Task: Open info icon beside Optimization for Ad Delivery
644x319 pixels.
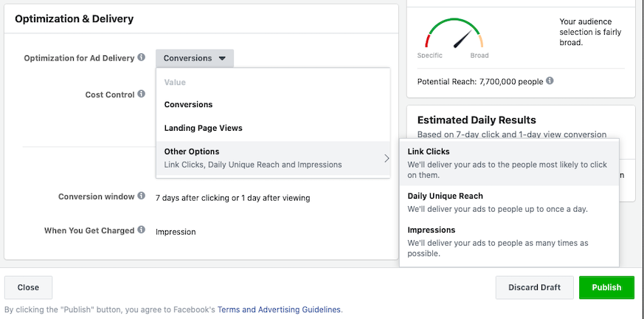Action: [142, 57]
